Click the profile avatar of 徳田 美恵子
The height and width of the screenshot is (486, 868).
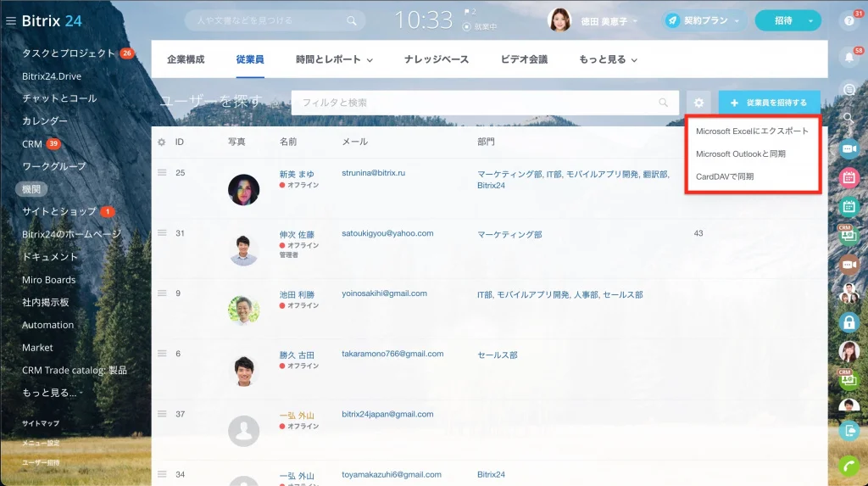[x=559, y=20]
